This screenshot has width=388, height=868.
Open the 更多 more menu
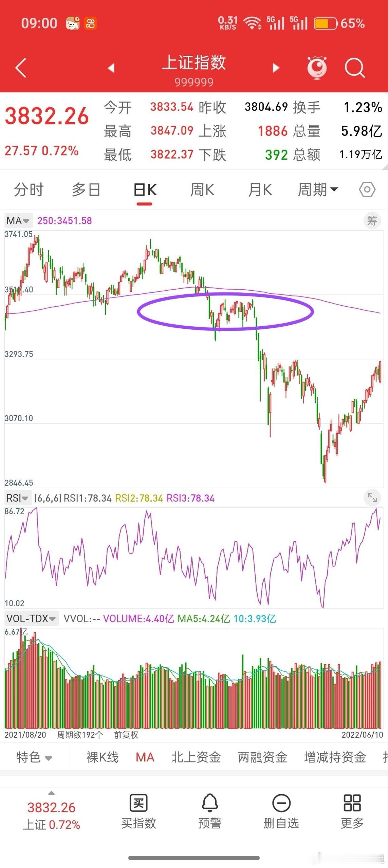(x=352, y=811)
